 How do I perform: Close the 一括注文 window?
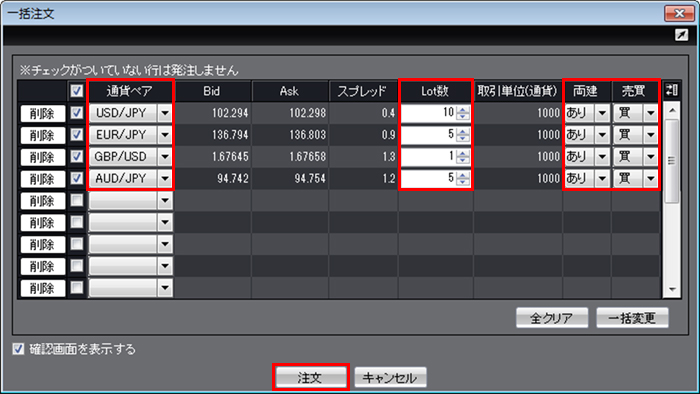pos(679,13)
